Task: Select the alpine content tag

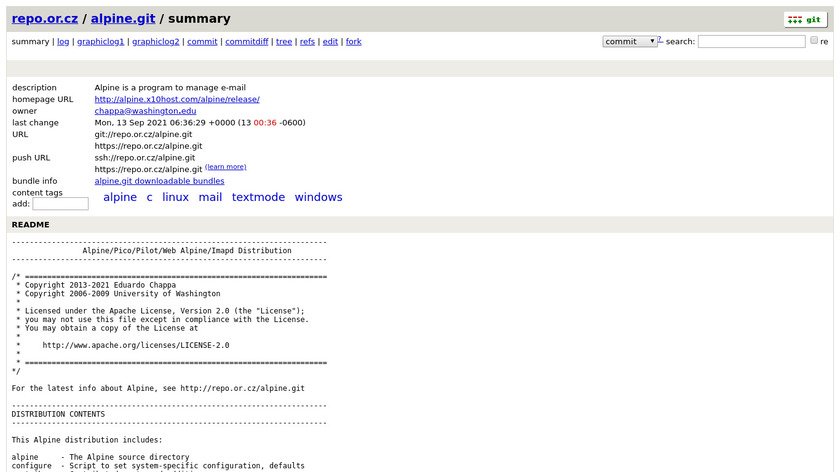Action: click(x=120, y=197)
